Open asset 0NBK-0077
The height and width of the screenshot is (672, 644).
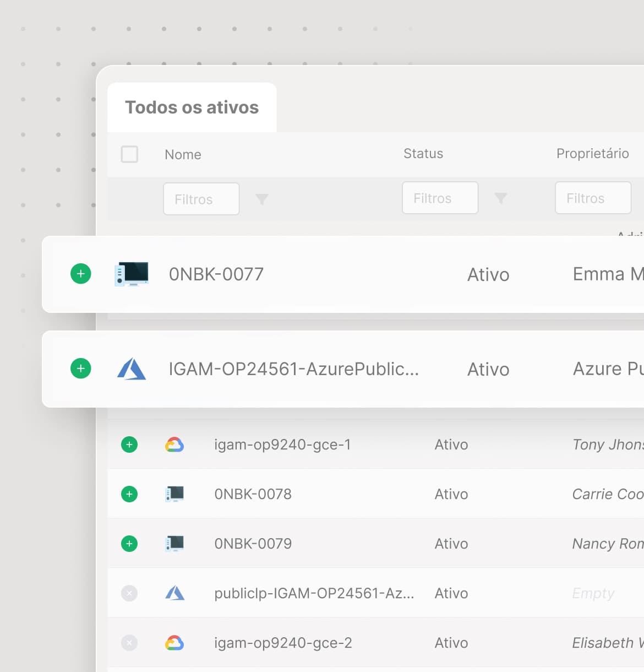(216, 274)
